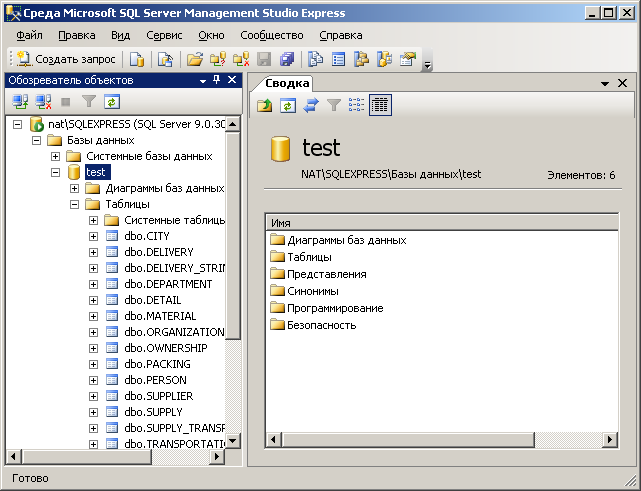Select dbo.OWNERSHIP table
Screen dimensions: 641x491
(166, 348)
